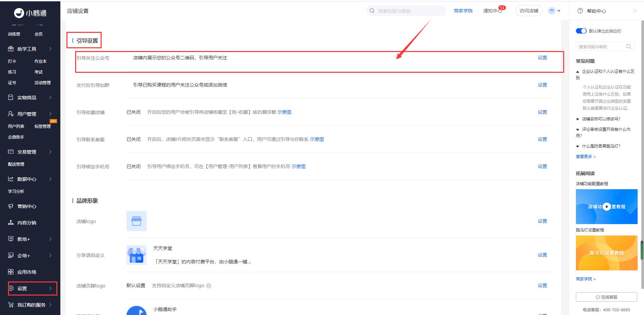644x315 pixels.
Task: Click the store logo image thumbnail
Action: click(x=136, y=221)
